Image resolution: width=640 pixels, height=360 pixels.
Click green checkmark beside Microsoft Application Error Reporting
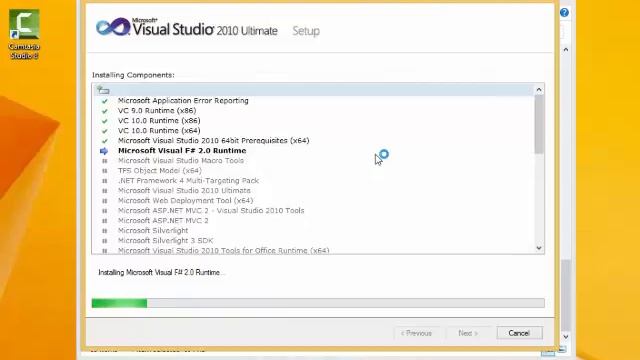pyautogui.click(x=105, y=101)
